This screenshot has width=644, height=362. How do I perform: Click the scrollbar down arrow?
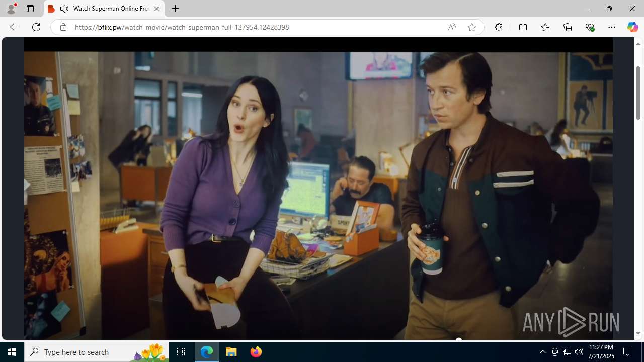(x=638, y=334)
